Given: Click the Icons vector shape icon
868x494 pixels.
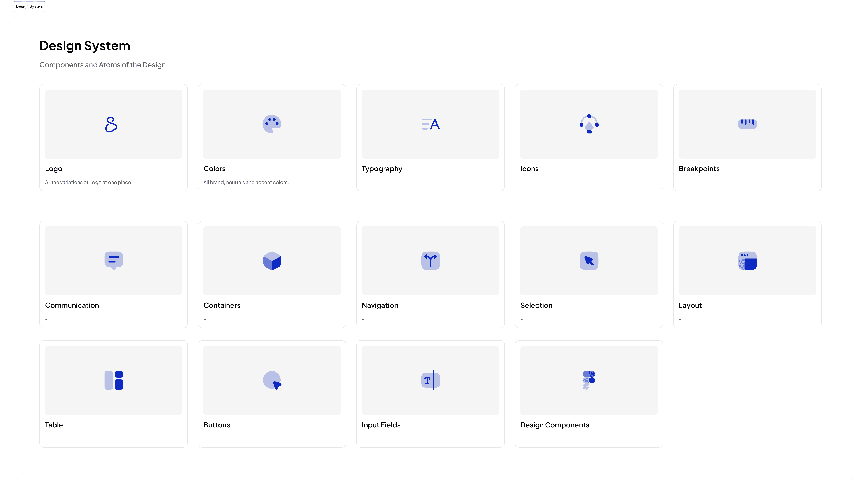Looking at the screenshot, I should [589, 124].
